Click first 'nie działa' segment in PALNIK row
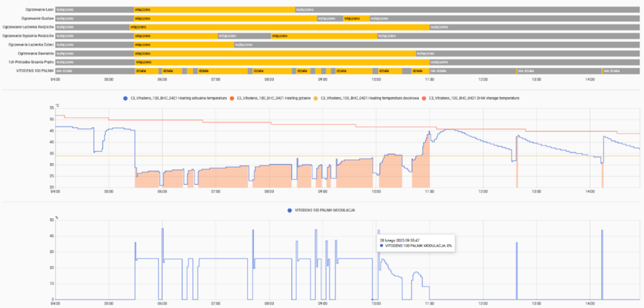This screenshot has width=644, height=308. (94, 71)
